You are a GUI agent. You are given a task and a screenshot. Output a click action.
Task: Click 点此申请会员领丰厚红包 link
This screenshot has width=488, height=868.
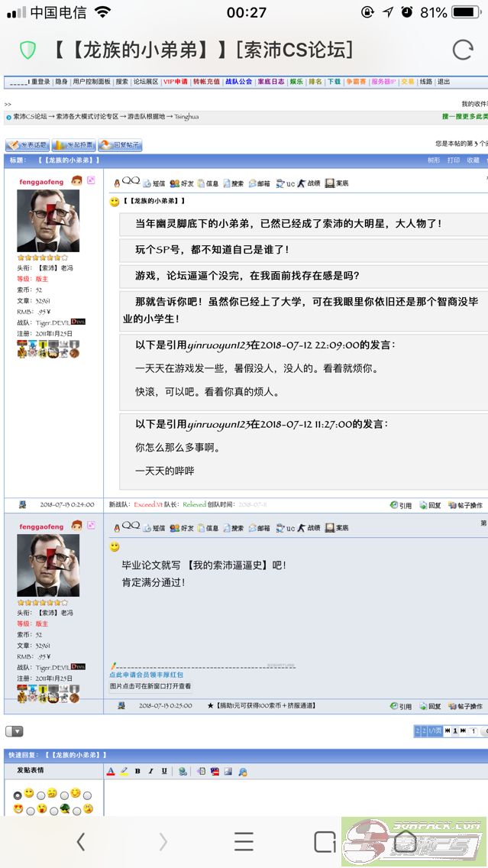pyautogui.click(x=146, y=675)
